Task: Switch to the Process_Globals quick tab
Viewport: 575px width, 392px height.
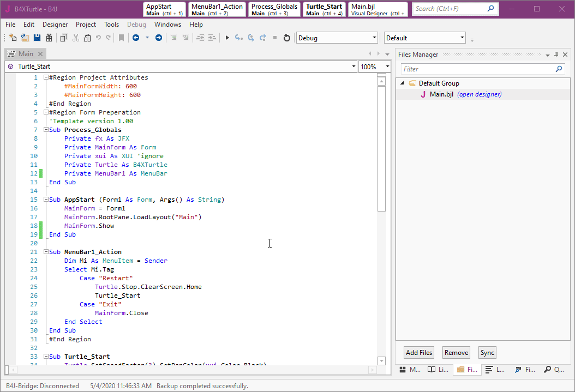Action: [274, 9]
